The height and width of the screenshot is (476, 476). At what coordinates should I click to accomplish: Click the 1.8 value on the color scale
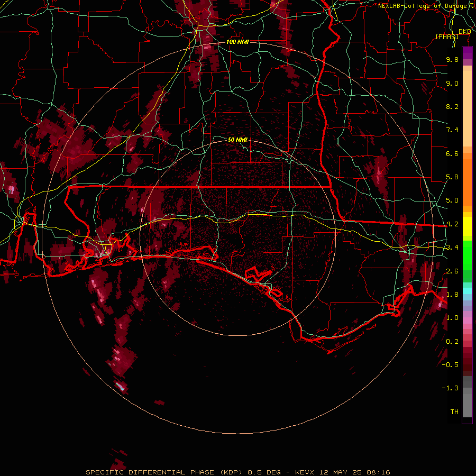pos(452,295)
